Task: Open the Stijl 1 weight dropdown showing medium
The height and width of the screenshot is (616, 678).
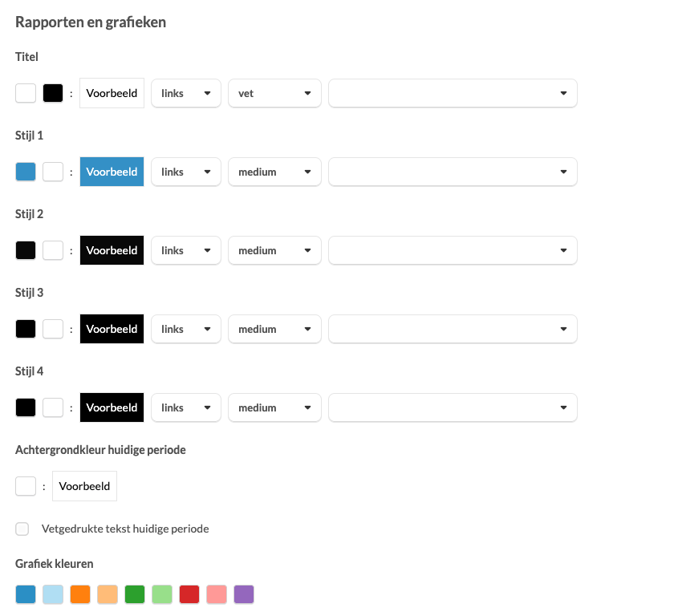Action: (x=274, y=172)
